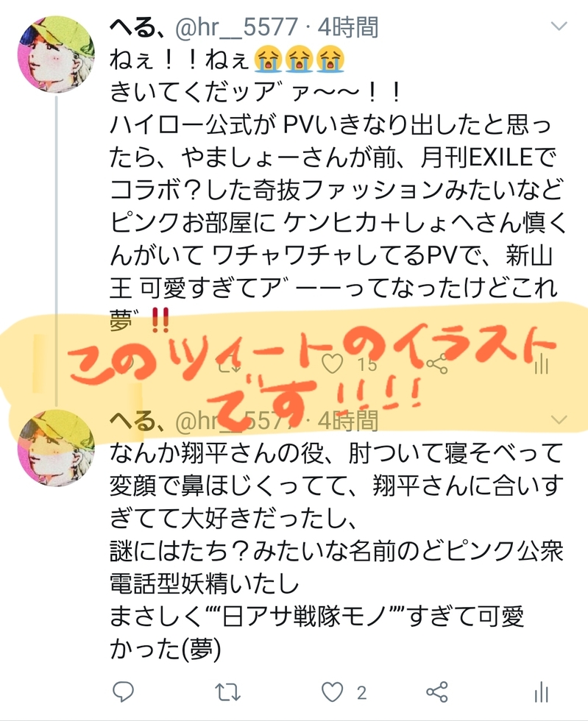The width and height of the screenshot is (588, 721).
Task: Open @hr__5577 handle on first tweet
Action: point(236,26)
